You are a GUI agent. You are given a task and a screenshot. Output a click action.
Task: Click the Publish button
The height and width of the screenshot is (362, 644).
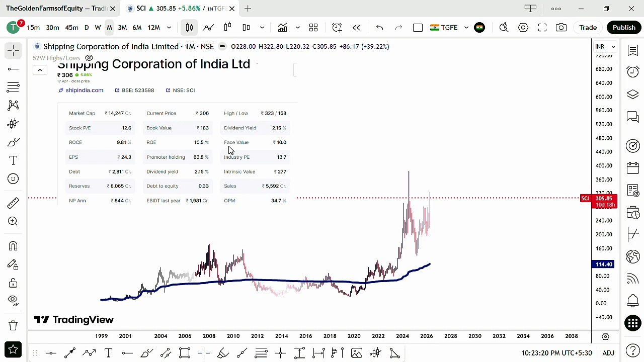click(624, 28)
